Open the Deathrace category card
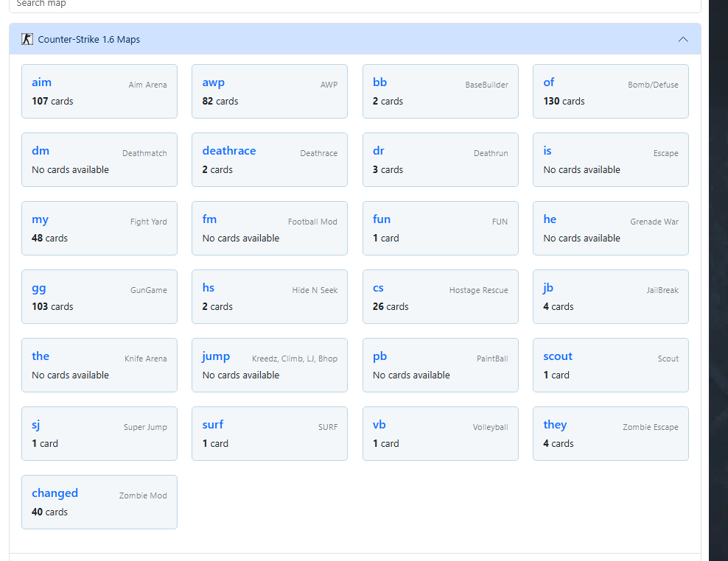The height and width of the screenshot is (561, 728). [269, 160]
